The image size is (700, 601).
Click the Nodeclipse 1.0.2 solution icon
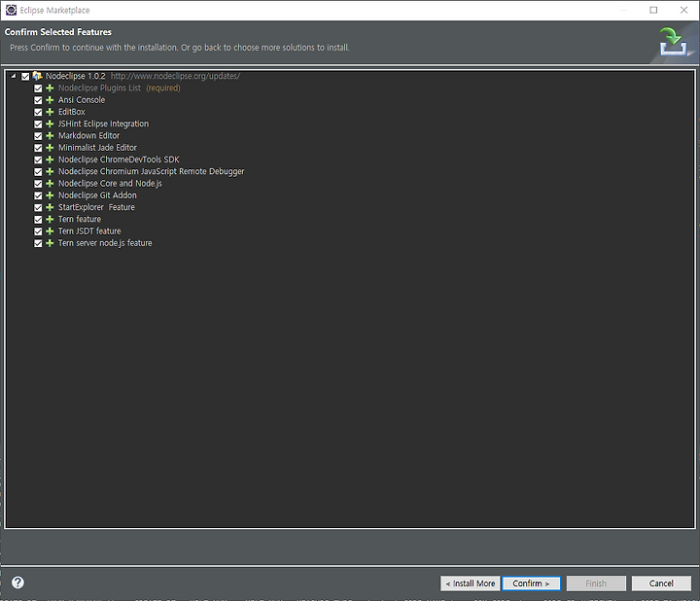point(38,76)
